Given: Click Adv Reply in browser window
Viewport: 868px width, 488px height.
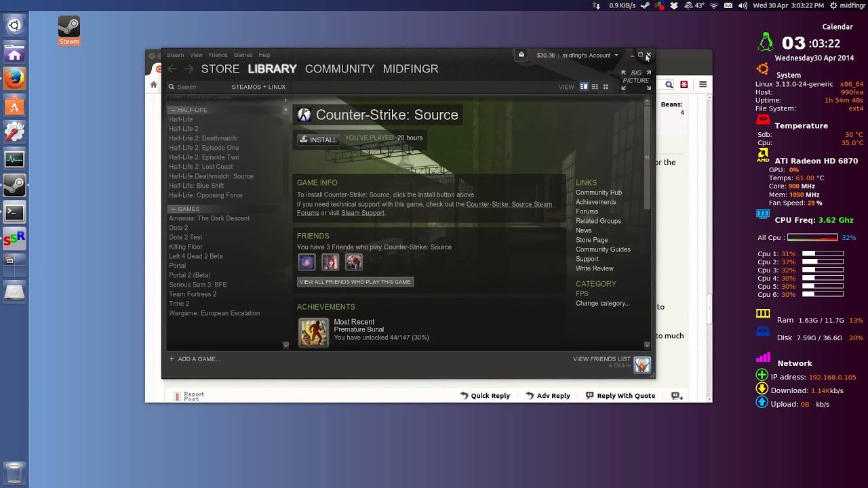Looking at the screenshot, I should [548, 396].
